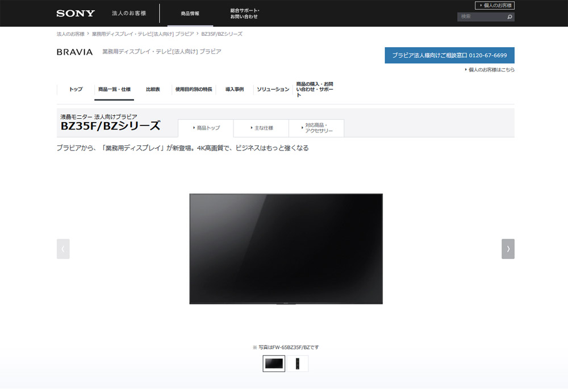Screen dimensions: 568x392
Task: Click 個人のお客様 at top right
Action: click(x=495, y=5)
